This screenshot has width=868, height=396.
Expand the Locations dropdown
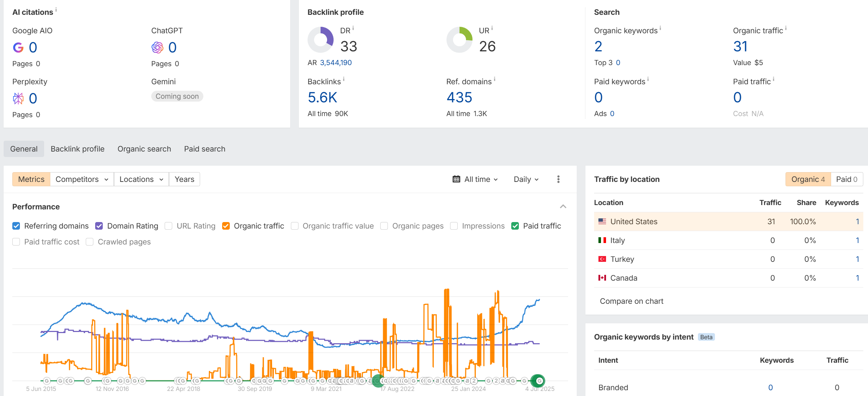coord(141,179)
